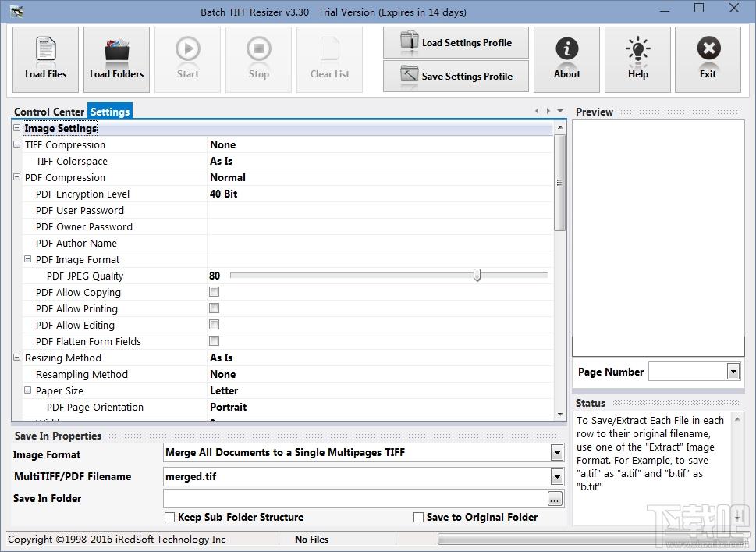Viewport: 756px width, 552px height.
Task: Toggle Save to Original Folder checkbox
Action: point(418,518)
